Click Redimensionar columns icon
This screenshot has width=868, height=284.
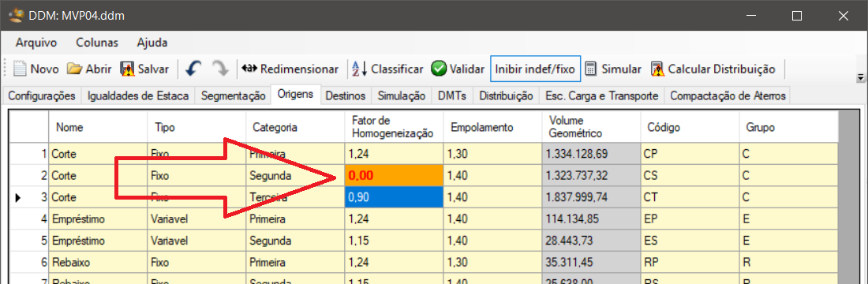[249, 69]
